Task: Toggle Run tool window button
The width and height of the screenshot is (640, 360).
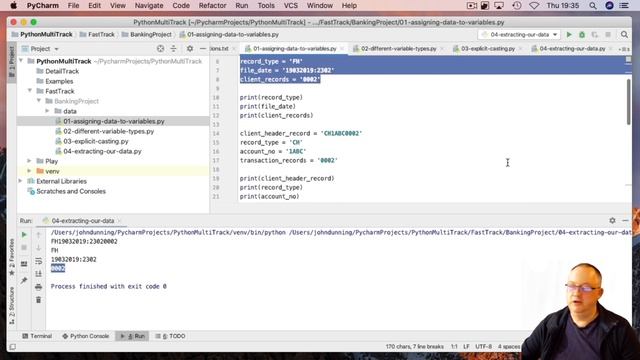Action: 132,336
